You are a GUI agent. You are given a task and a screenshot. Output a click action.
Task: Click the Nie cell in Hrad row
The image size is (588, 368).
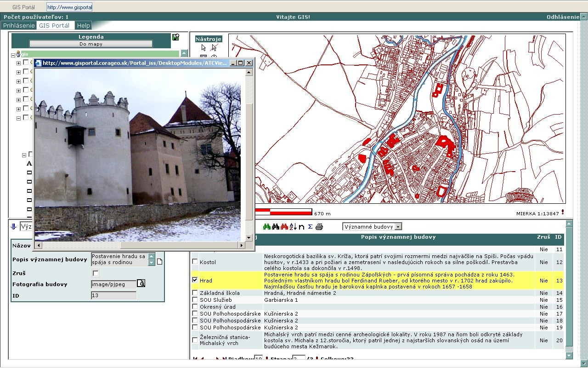coord(544,280)
